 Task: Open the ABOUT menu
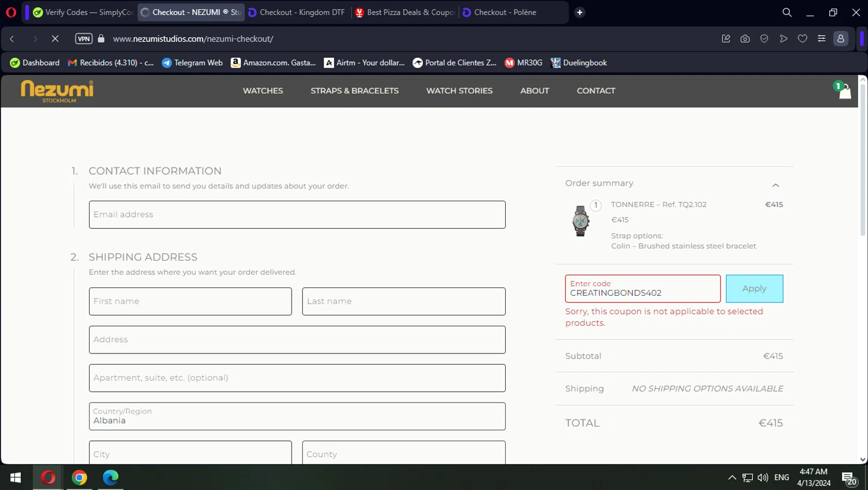pos(535,91)
